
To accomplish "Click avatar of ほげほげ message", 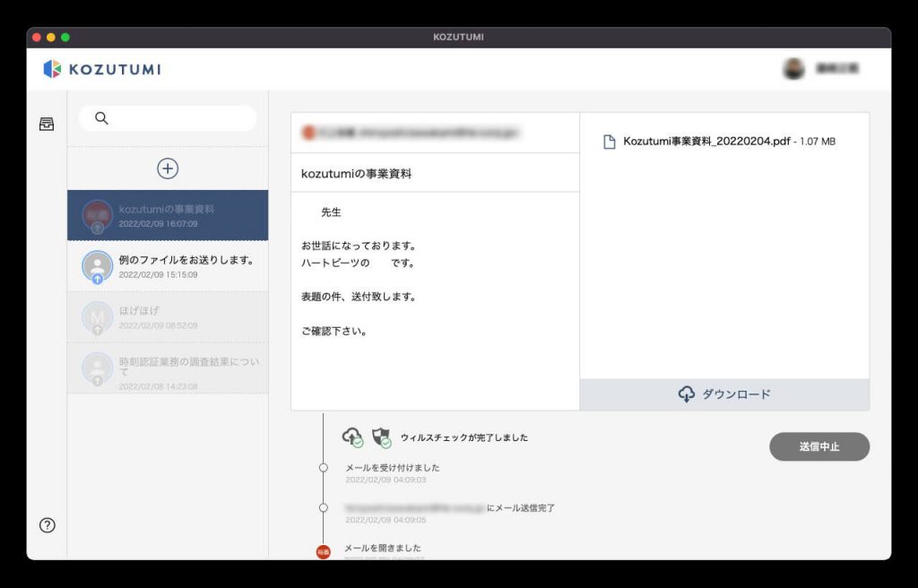I will click(97, 317).
